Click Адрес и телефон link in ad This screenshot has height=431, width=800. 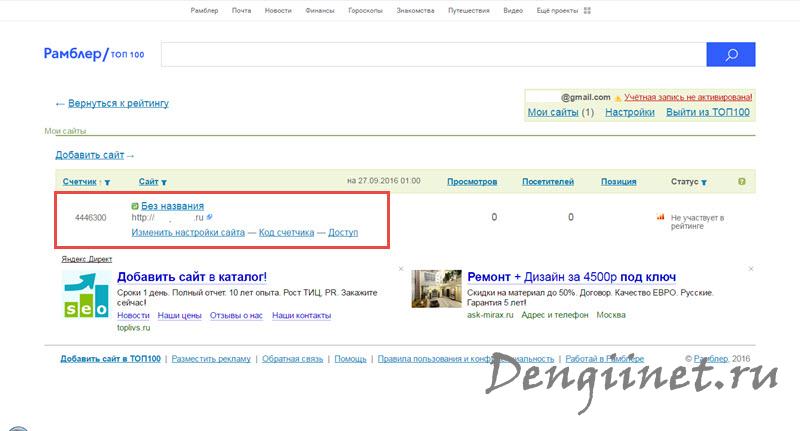pos(555,315)
